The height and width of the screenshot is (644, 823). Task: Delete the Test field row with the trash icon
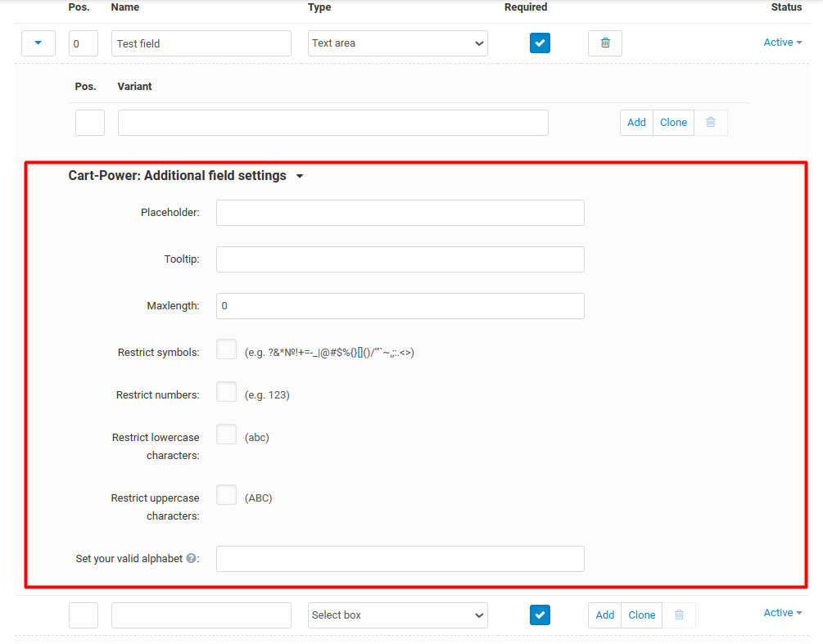tap(604, 43)
